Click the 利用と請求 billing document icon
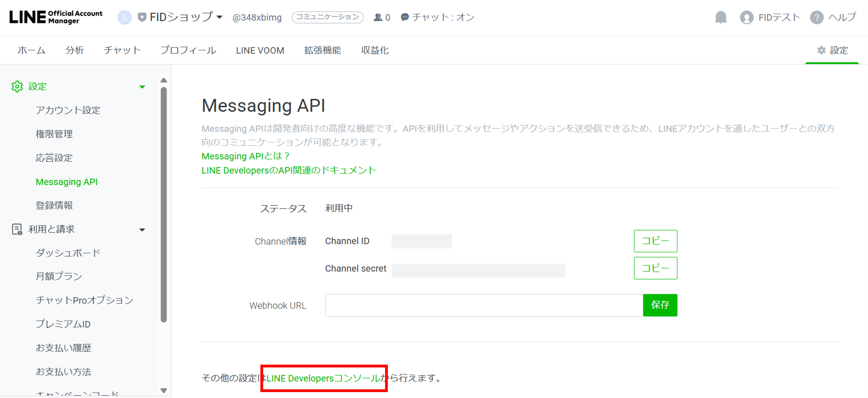This screenshot has height=398, width=868. [17, 229]
